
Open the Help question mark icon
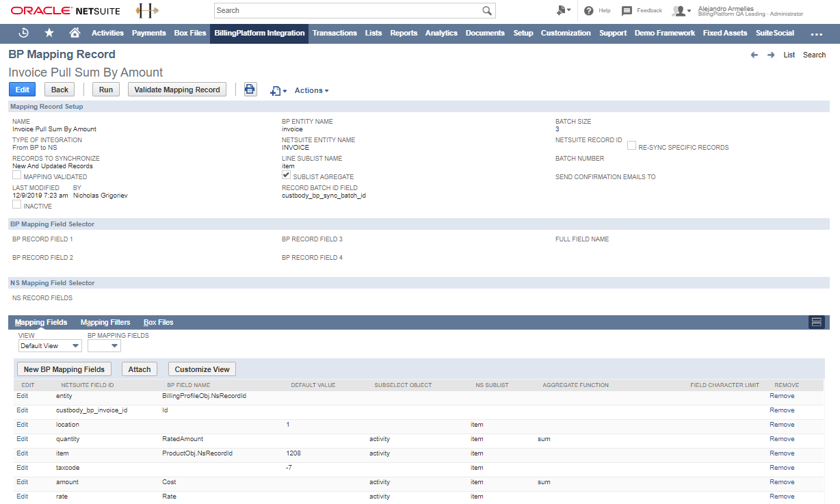click(588, 10)
